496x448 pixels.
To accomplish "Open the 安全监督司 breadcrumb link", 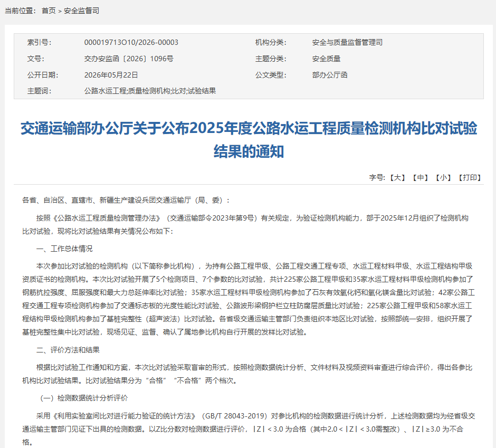I will [82, 11].
